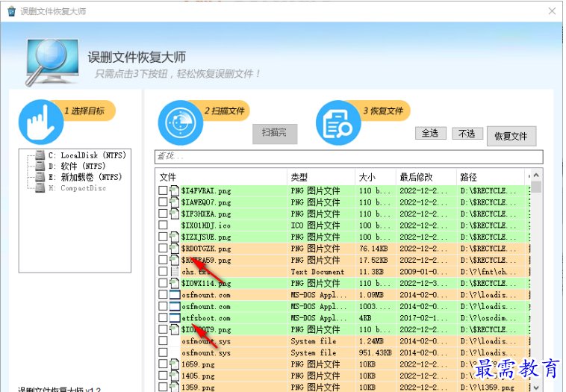
Task: Click the Text Document type cell
Action: [x=317, y=272]
